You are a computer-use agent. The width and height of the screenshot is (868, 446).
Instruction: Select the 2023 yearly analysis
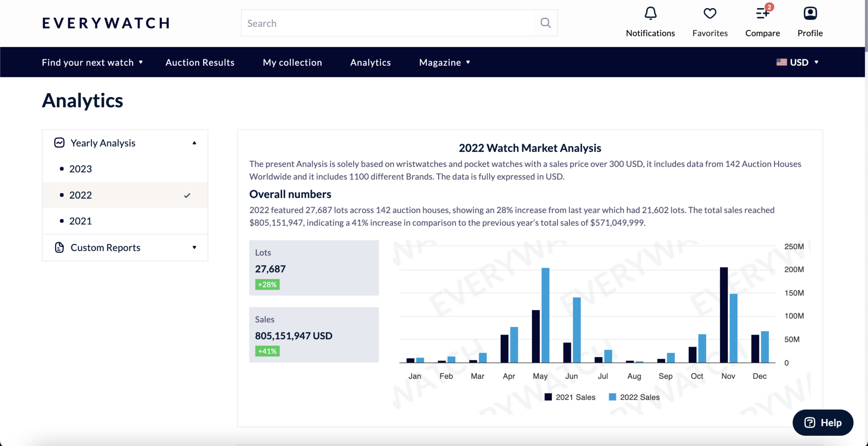81,169
